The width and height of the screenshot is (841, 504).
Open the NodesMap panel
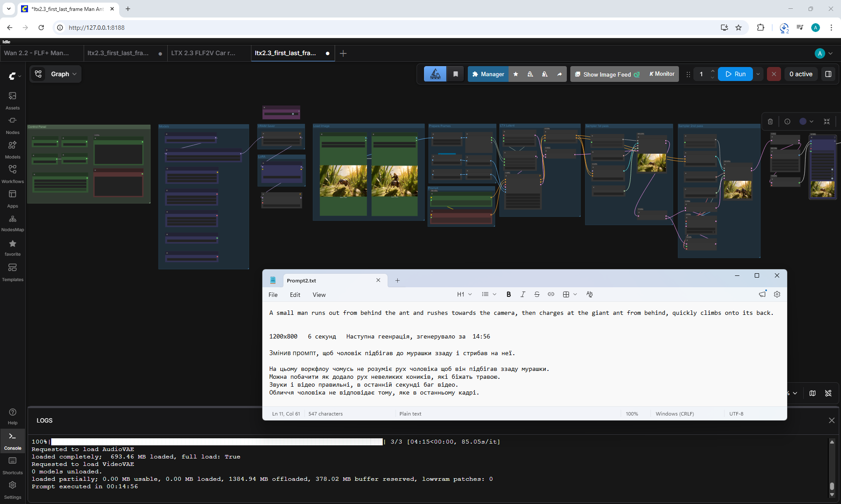tap(12, 223)
